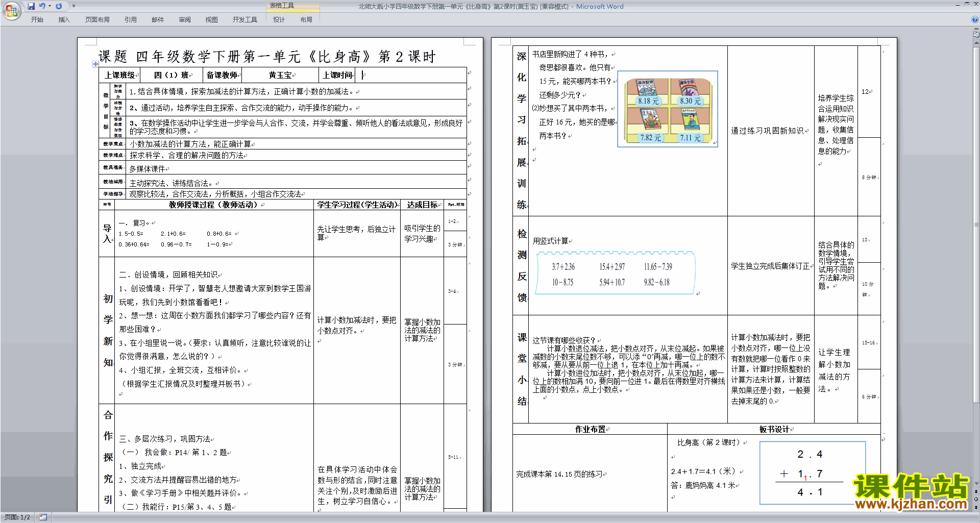This screenshot has height=523, width=980.
Task: Click the text 通过练习巩固新知识
Action: click(768, 131)
